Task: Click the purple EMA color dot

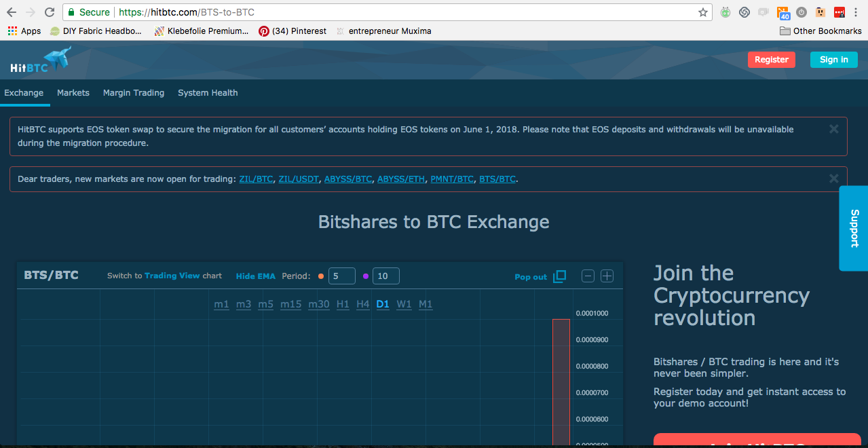Action: 366,276
